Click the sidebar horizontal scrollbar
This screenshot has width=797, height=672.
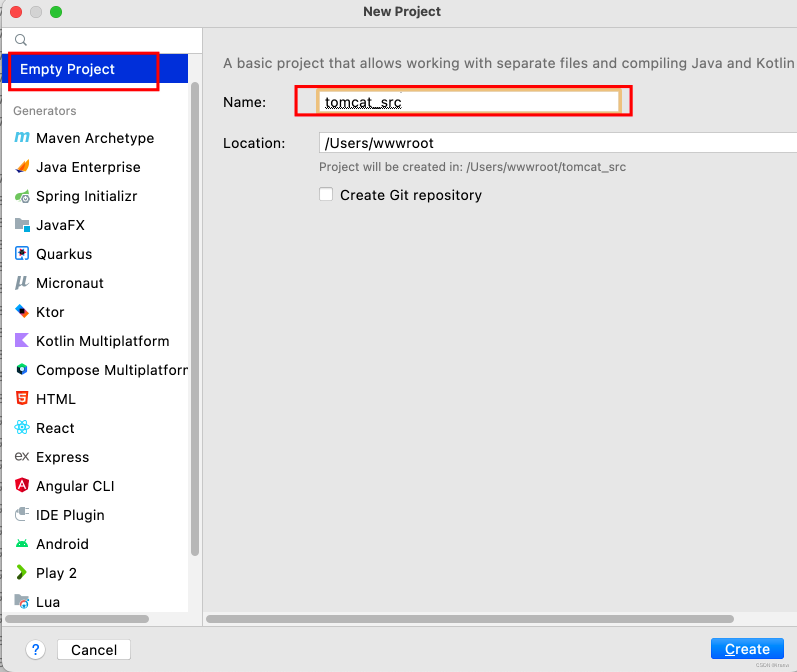pyautogui.click(x=77, y=619)
